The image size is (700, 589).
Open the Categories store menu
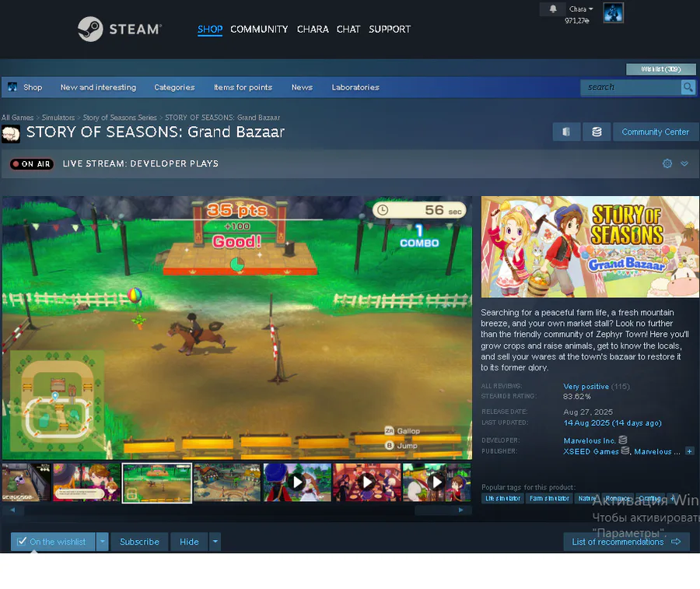174,87
